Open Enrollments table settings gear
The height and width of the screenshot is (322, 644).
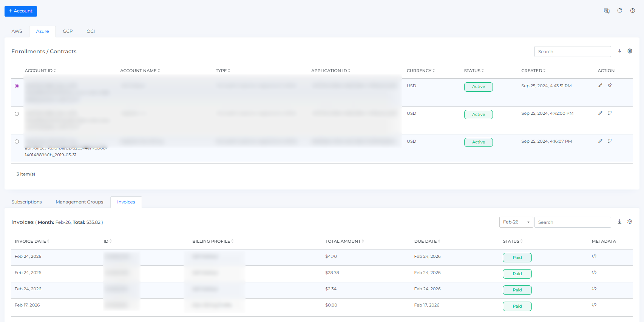[630, 51]
